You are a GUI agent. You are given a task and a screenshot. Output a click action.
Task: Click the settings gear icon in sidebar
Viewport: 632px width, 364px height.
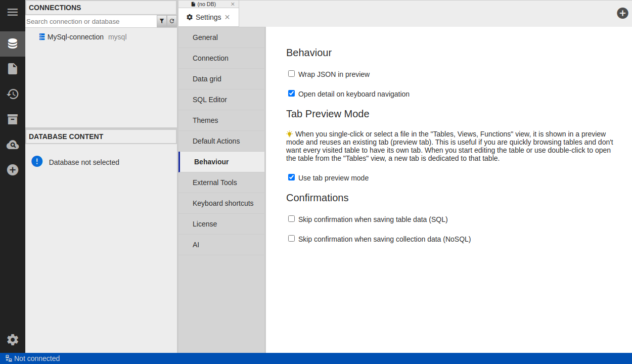tap(13, 340)
